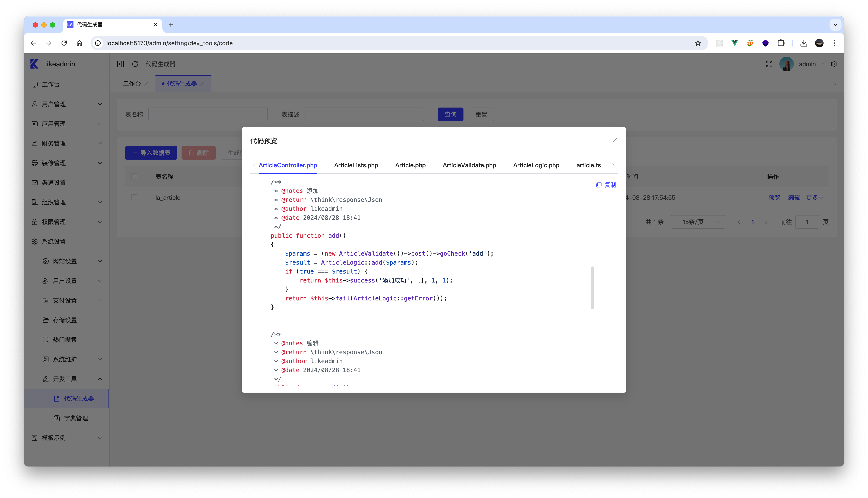Image resolution: width=868 pixels, height=498 pixels.
Task: Toggle fullscreen mode icon
Action: click(769, 64)
